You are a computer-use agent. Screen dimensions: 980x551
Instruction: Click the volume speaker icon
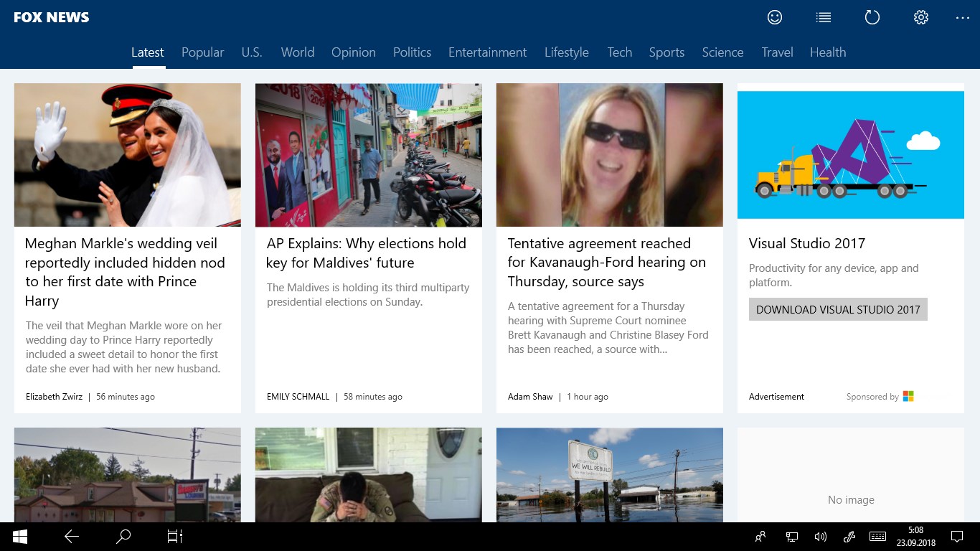click(x=821, y=536)
